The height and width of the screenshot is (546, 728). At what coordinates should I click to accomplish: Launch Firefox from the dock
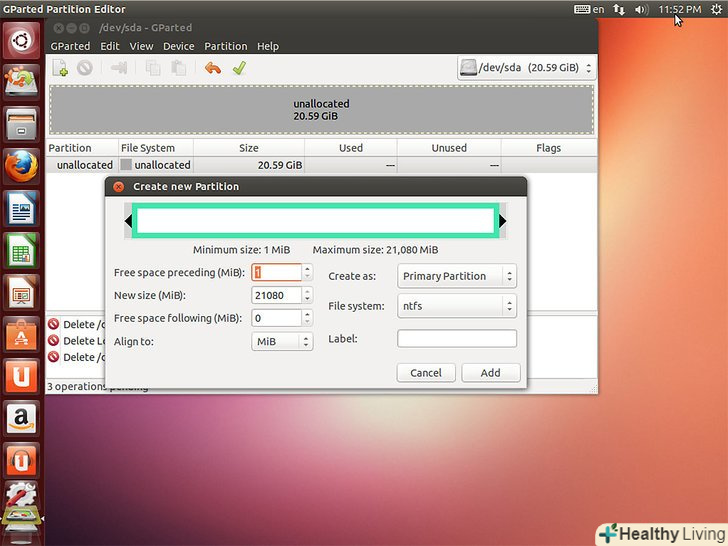pos(21,166)
